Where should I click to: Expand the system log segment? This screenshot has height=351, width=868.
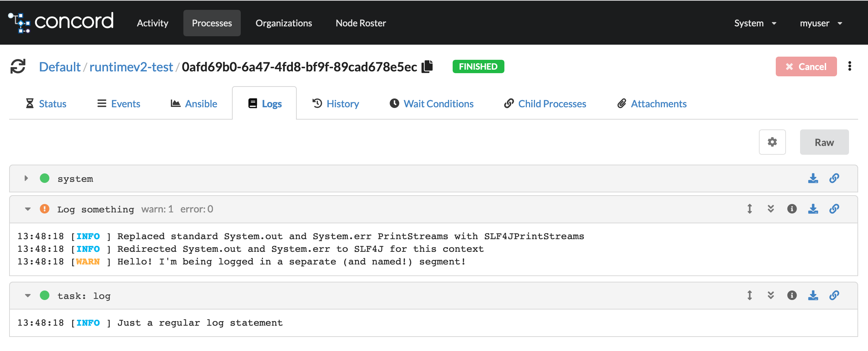click(x=26, y=178)
